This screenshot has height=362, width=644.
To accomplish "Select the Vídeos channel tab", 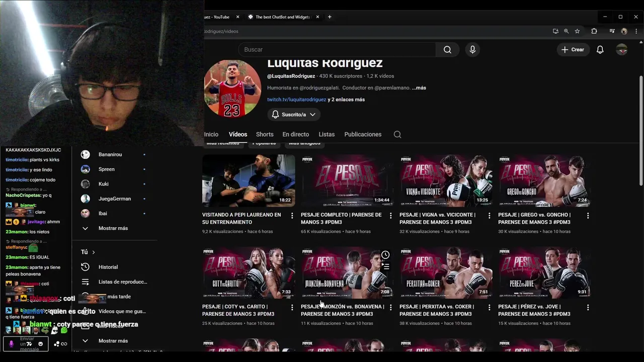I will [238, 134].
